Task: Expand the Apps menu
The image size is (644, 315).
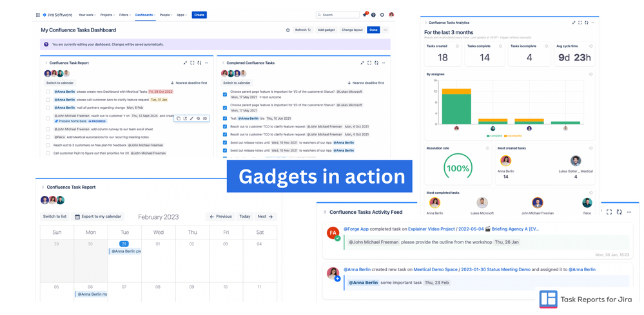Action: pos(182,15)
